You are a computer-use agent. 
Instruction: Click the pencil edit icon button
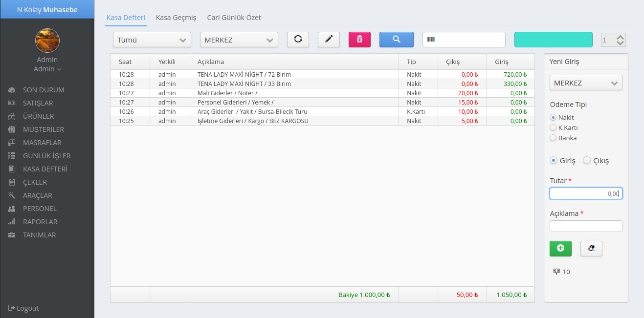point(329,40)
